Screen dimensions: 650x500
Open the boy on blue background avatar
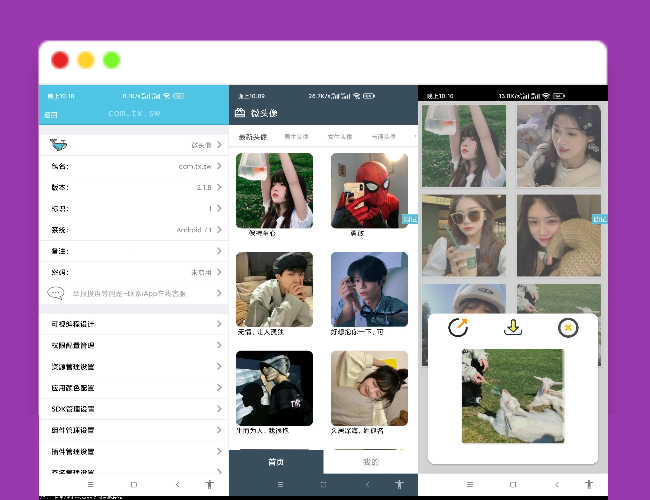tap(369, 289)
